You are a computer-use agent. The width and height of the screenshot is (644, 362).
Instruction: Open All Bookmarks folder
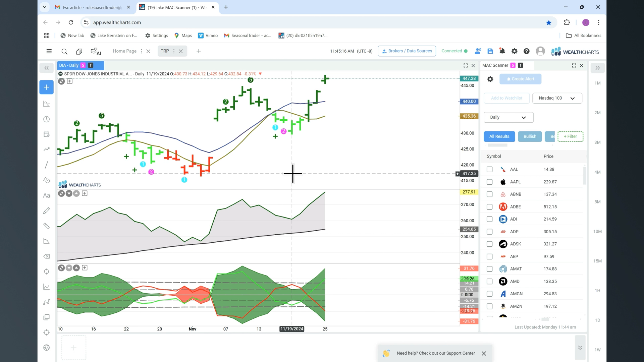point(583,36)
